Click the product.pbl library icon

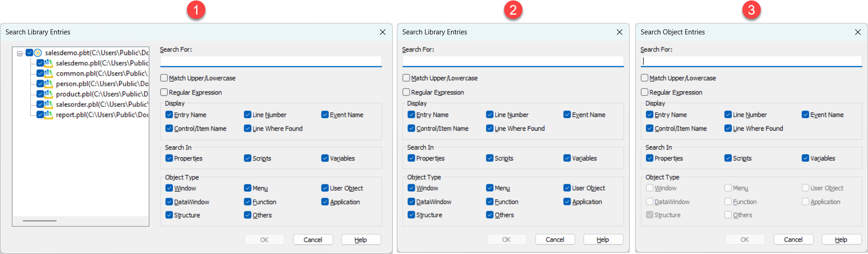tap(49, 94)
